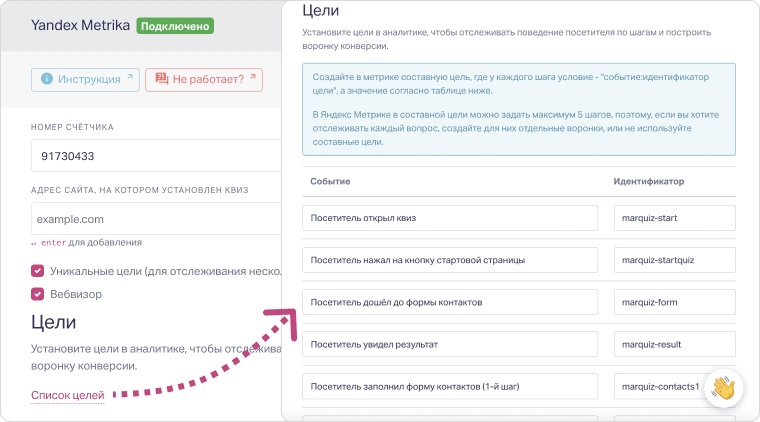Click the marquiz-start identifier field
Viewport: 760px width, 422px height.
pyautogui.click(x=674, y=218)
